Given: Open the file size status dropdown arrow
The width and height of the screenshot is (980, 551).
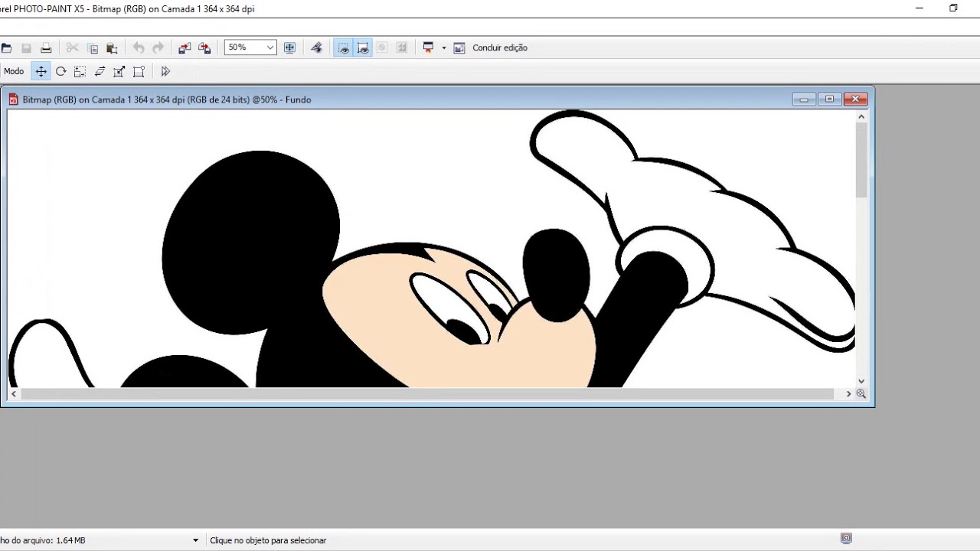Looking at the screenshot, I should click(196, 540).
